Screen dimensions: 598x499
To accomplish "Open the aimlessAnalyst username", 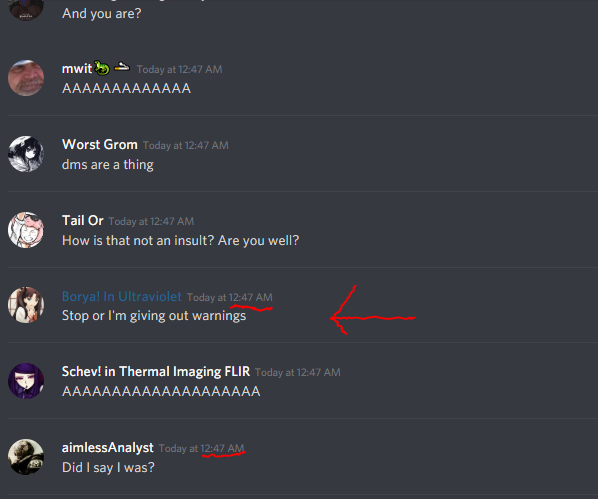I will (x=108, y=447).
